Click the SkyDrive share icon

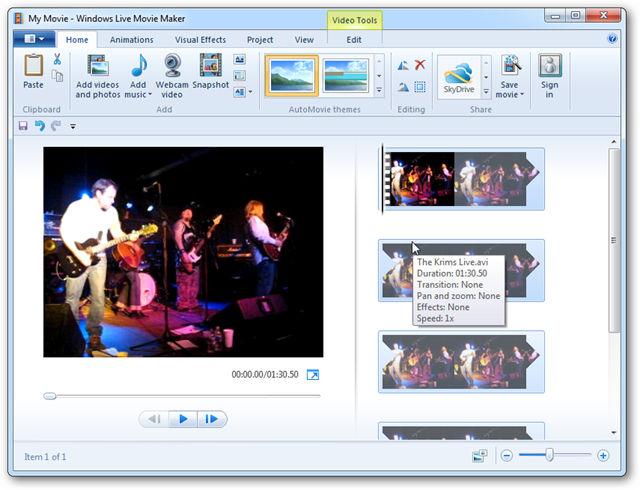[x=459, y=76]
